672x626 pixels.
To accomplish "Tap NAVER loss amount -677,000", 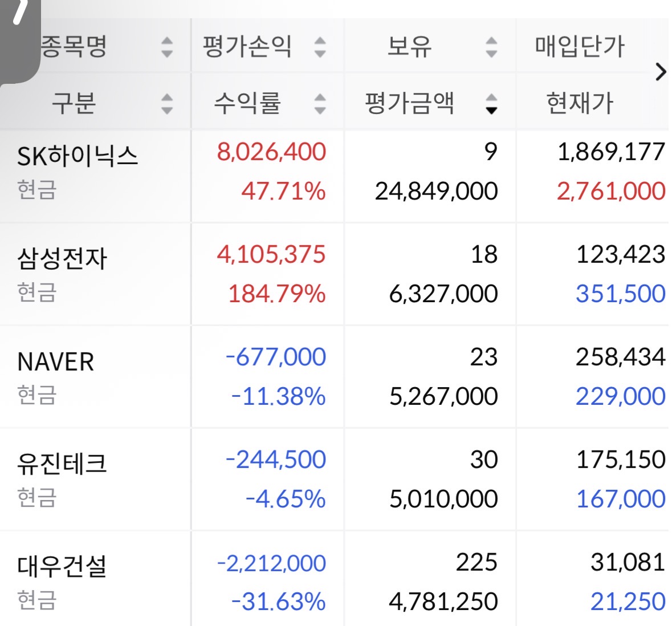I will click(275, 357).
